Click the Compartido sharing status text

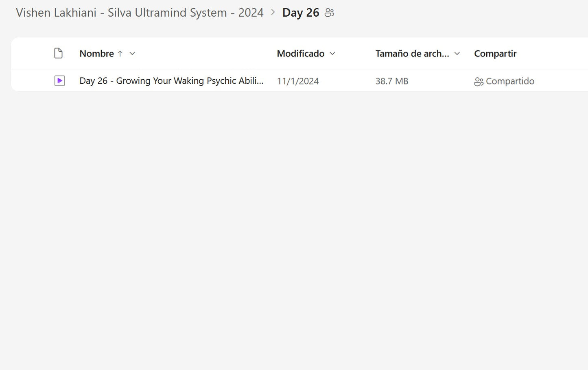510,81
